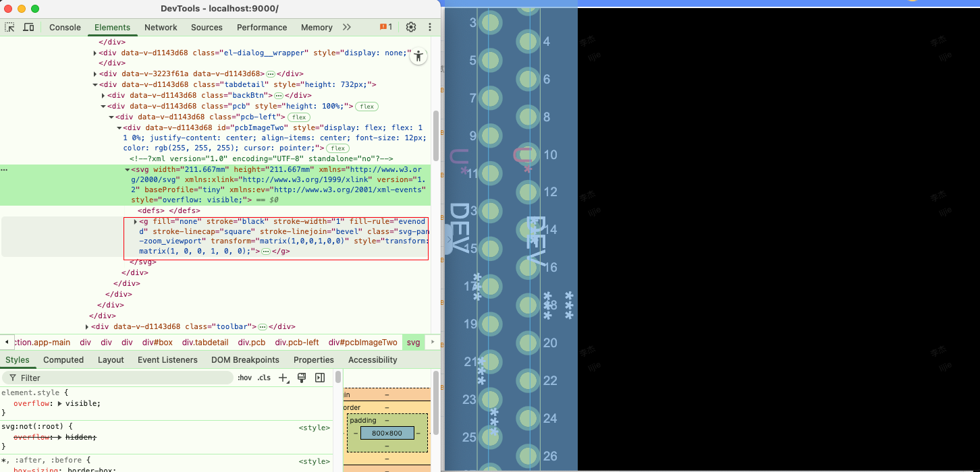Screen dimensions: 980x472
Task: Expand the backBtn div node
Action: pyautogui.click(x=103, y=96)
